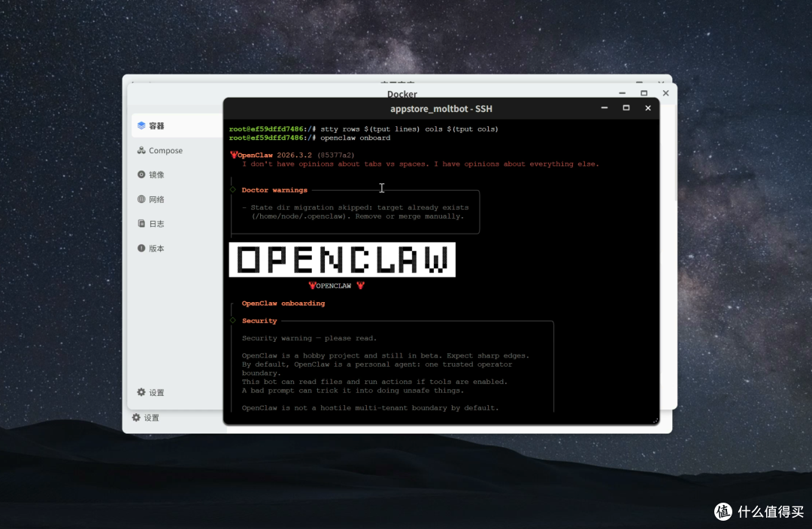The image size is (812, 529).
Task: Click the 'A bad prompt can trick it' line
Action: coord(353,390)
